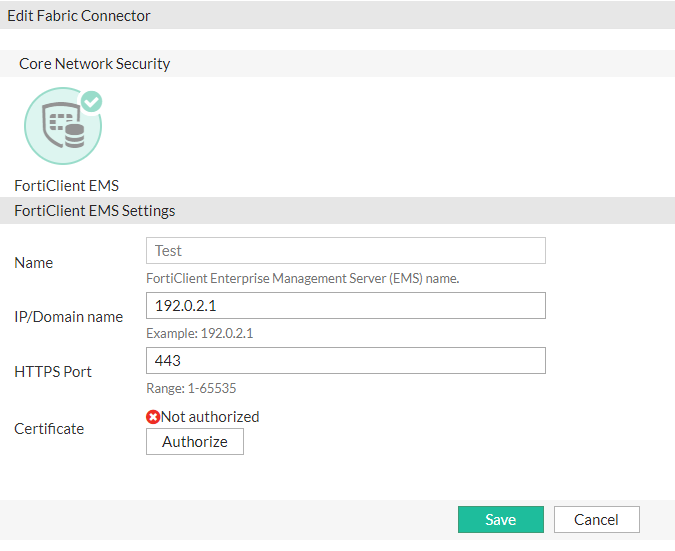This screenshot has width=675, height=551.
Task: Click the HTTPS Port field label
Action: click(x=53, y=372)
